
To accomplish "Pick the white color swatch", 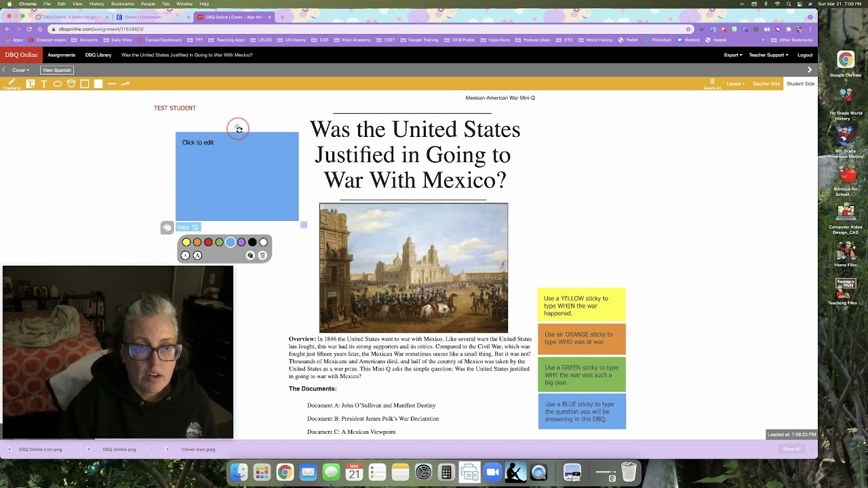I will (264, 242).
